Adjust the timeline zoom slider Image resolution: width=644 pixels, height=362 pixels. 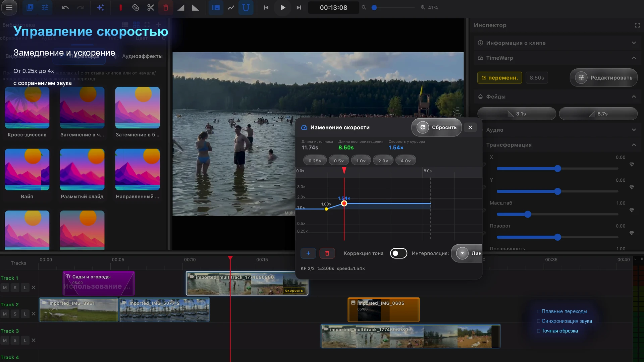[393, 7]
